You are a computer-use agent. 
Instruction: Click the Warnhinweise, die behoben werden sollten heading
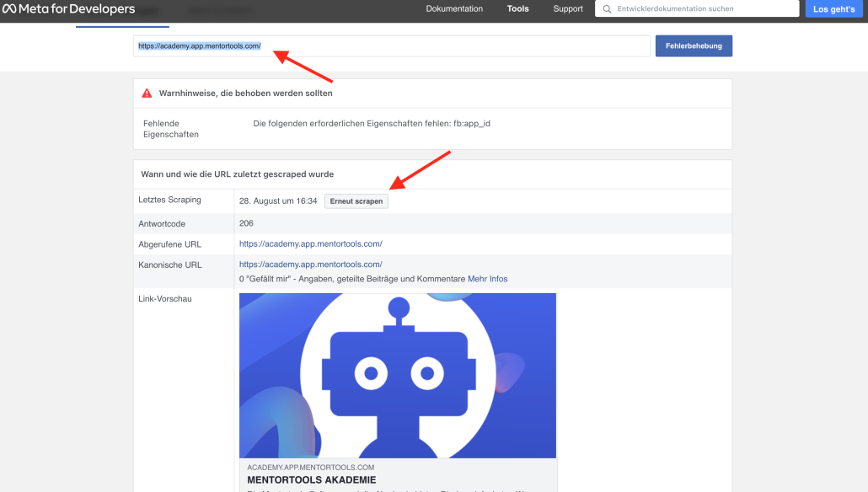246,93
